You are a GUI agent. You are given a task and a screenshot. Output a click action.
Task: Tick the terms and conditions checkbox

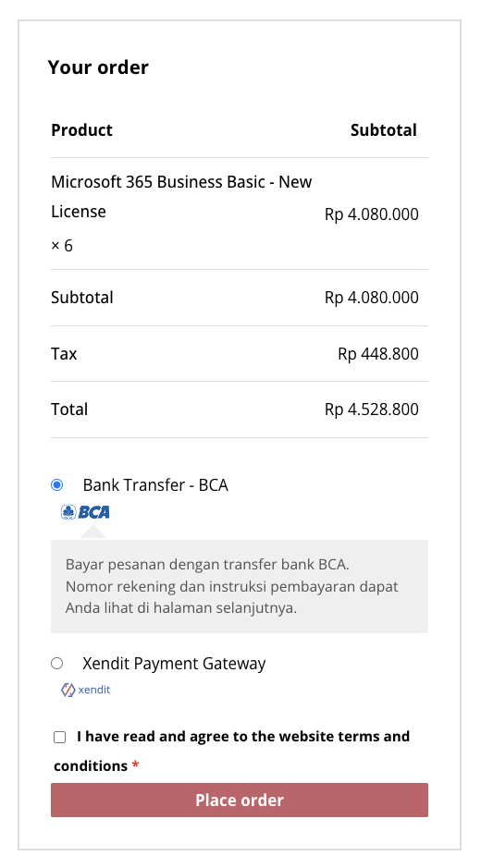(60, 737)
